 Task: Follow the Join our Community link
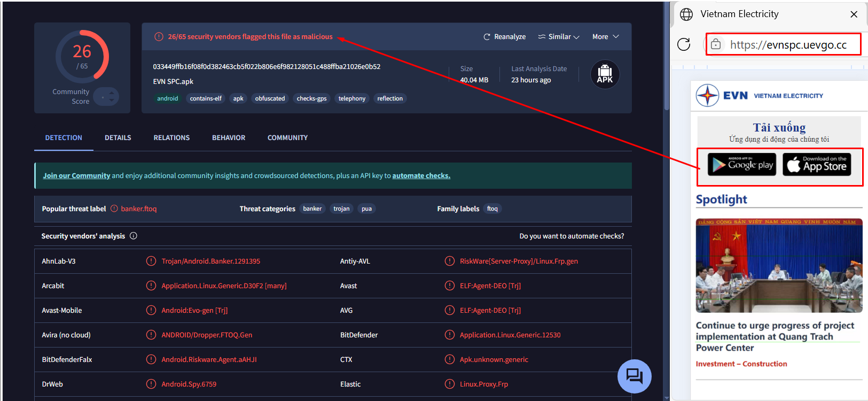(76, 176)
